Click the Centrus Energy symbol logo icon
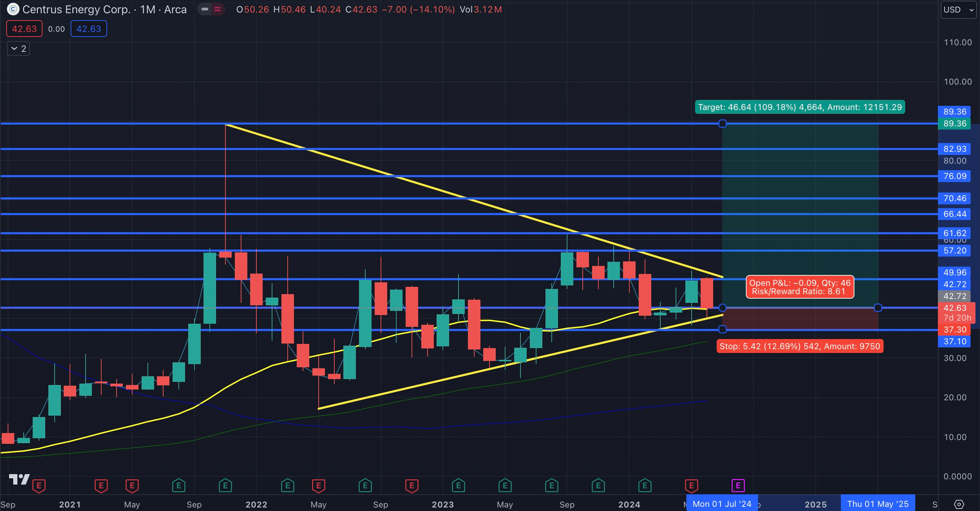980x511 pixels. pos(13,9)
